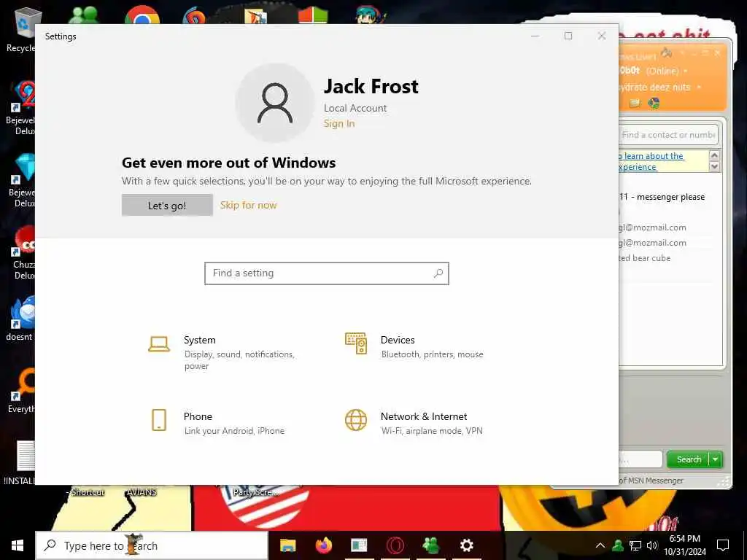Open the Windows Start menu
Viewport: 747px width, 560px height.
click(x=18, y=545)
